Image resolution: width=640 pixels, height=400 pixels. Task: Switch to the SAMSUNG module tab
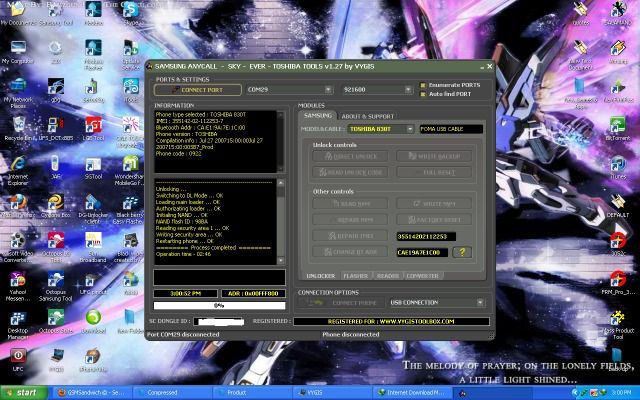click(318, 116)
